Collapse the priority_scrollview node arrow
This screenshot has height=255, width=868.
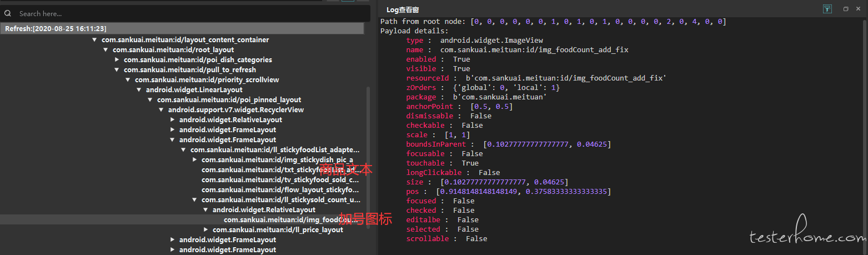(x=128, y=80)
